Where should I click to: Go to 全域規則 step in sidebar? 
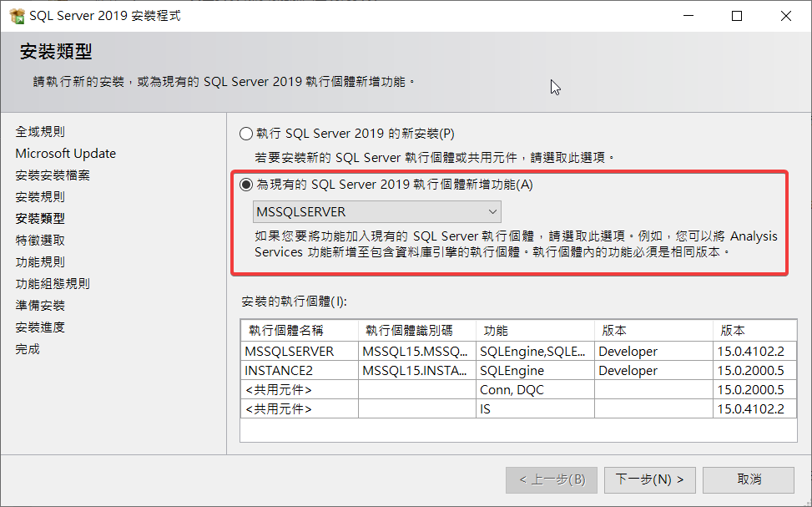(x=40, y=132)
